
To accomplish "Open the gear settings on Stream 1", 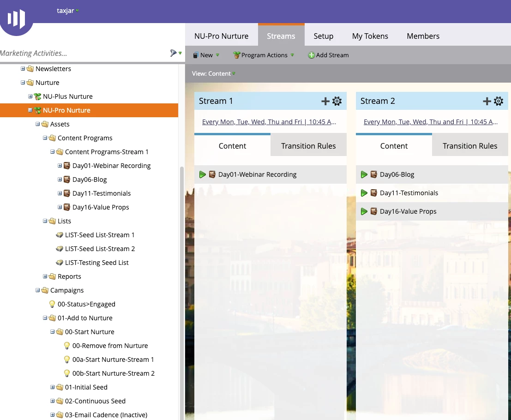I will (x=337, y=101).
